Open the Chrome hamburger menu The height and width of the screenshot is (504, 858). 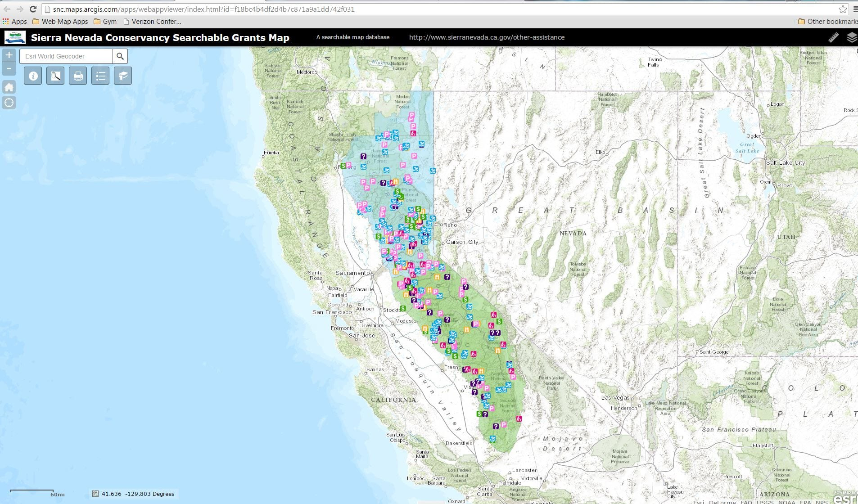tap(855, 9)
